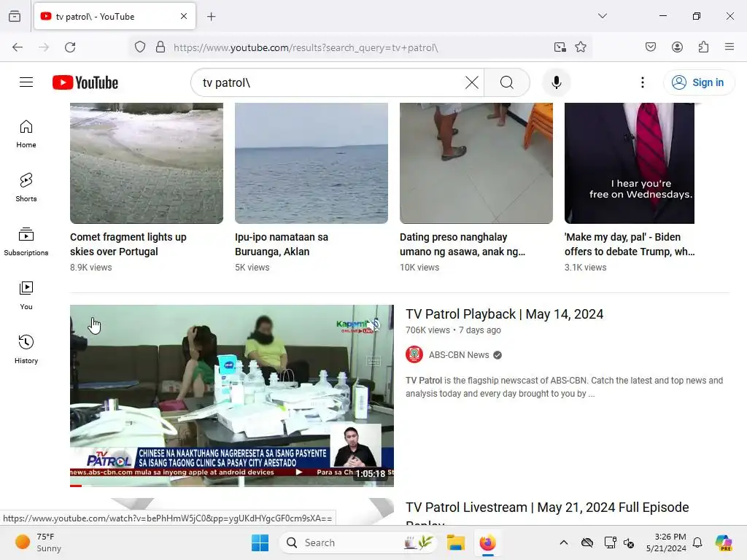
Task: Play TV Patrol Playback May 14 thumbnail
Action: 232,396
